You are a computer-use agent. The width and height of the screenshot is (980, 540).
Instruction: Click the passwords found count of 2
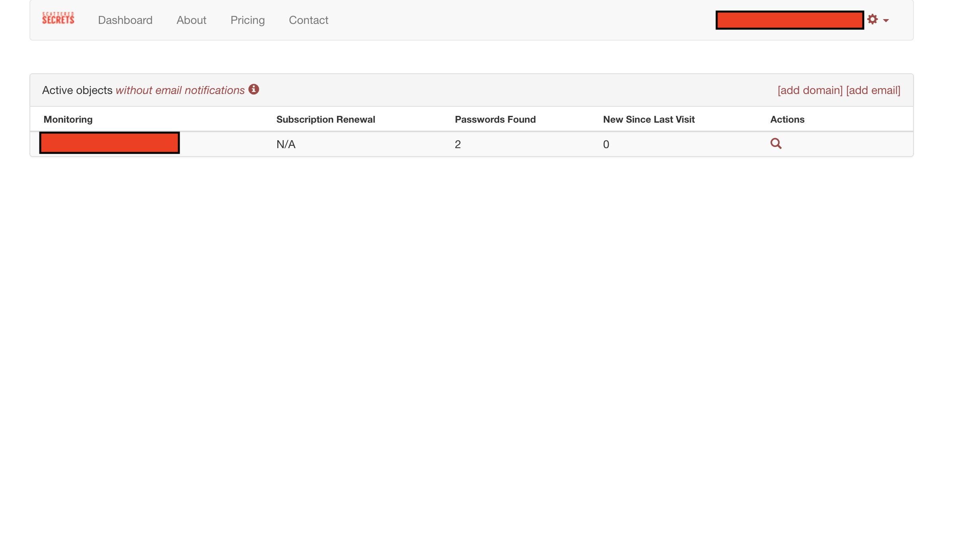tap(458, 145)
